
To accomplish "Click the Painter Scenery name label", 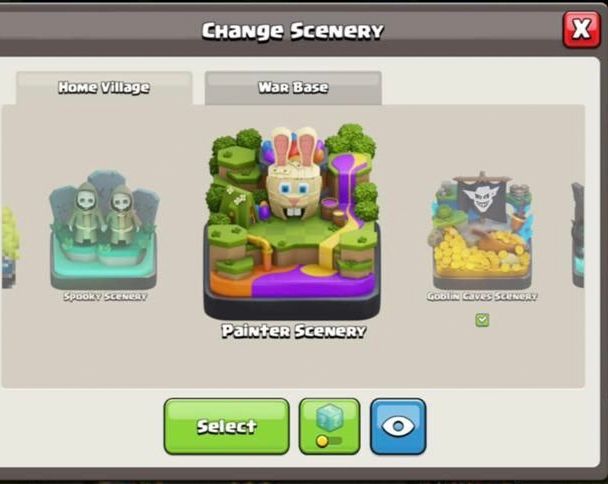I will (294, 331).
